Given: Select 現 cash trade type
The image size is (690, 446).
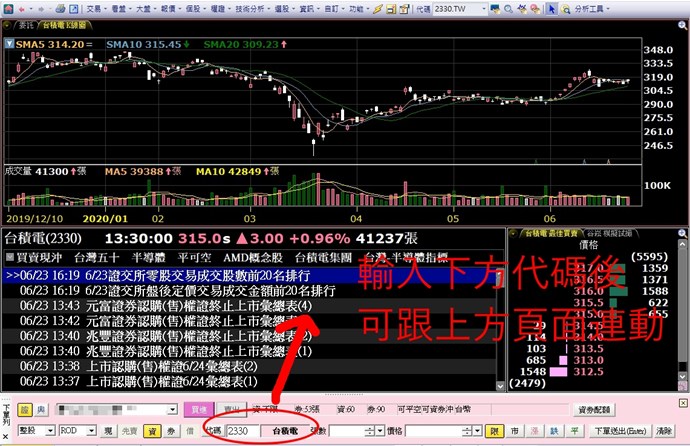Looking at the screenshot, I should (108, 431).
